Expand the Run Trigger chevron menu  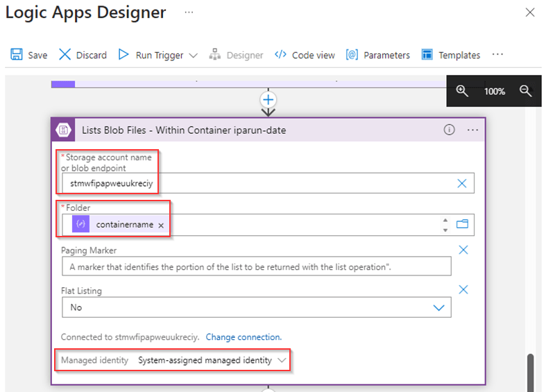(x=193, y=56)
